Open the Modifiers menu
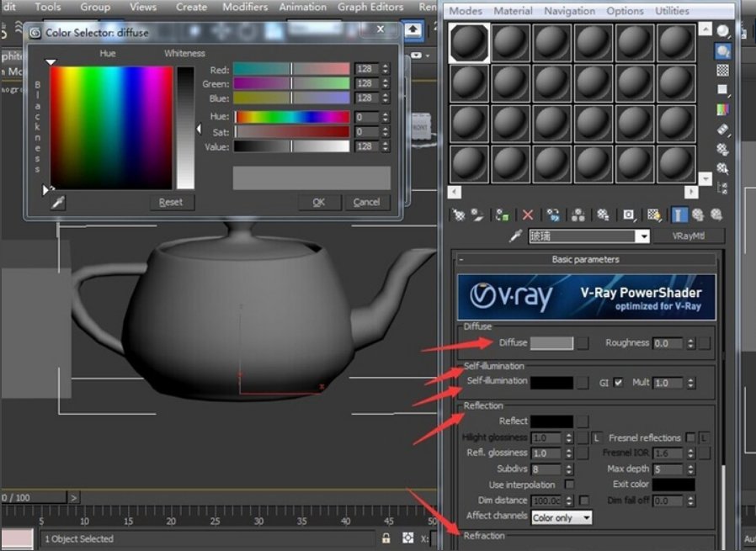 coord(245,7)
